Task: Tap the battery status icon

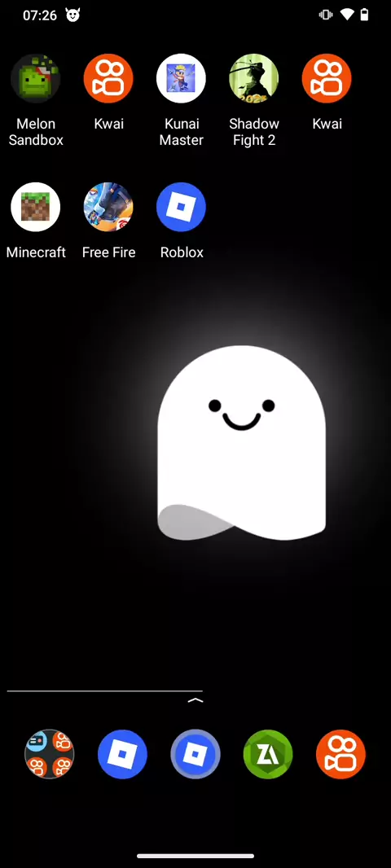Action: 364,15
